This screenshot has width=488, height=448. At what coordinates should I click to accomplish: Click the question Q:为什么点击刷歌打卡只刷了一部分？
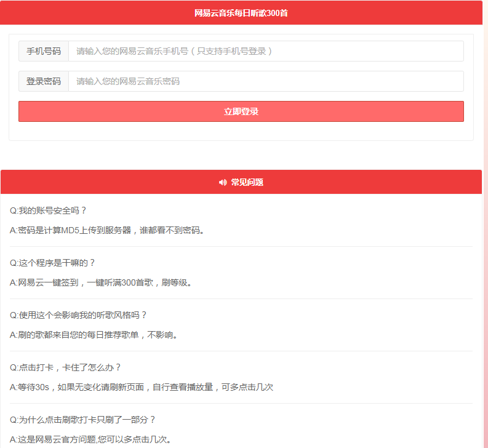point(83,420)
